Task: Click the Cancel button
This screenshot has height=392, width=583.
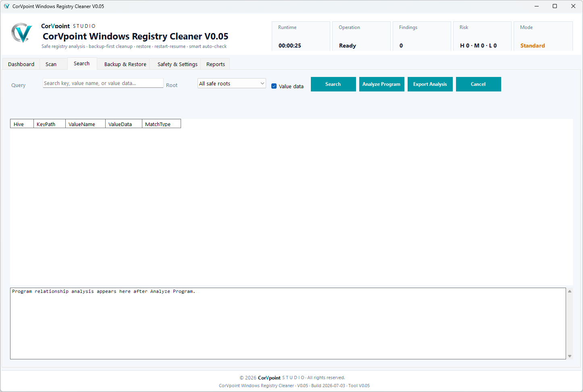Action: (x=479, y=84)
